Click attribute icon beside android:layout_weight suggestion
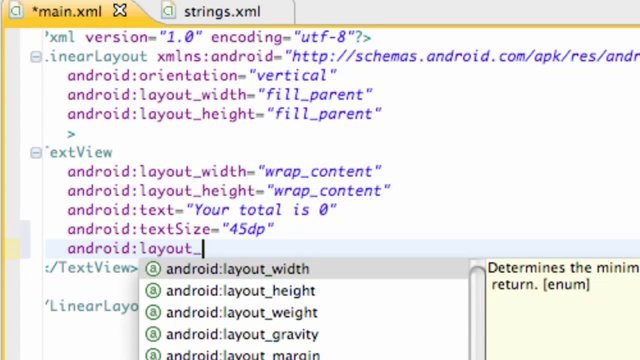Image resolution: width=640 pixels, height=360 pixels. point(153,313)
